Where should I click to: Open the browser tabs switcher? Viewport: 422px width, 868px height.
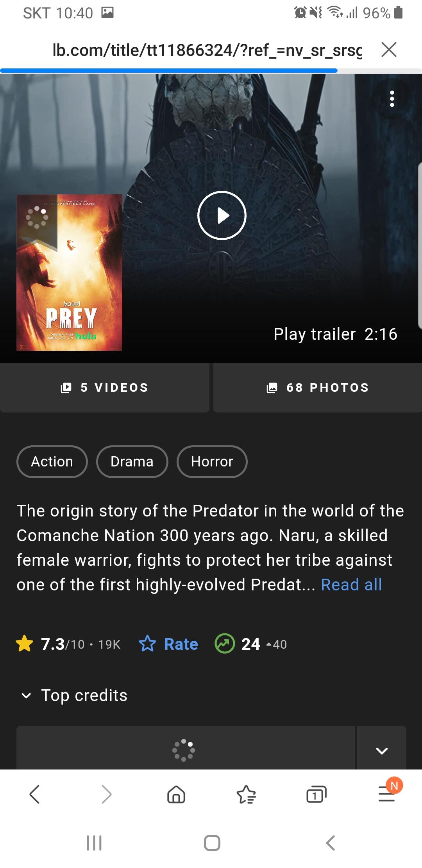click(316, 794)
